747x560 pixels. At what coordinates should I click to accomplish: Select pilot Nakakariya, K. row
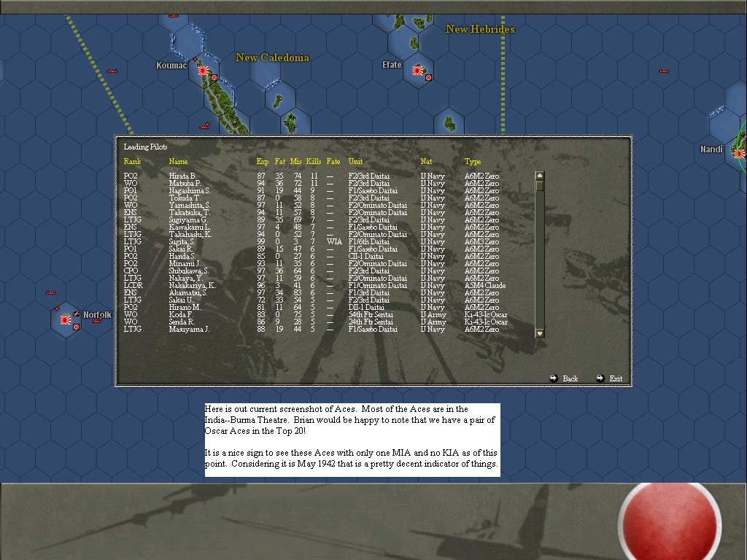314,285
